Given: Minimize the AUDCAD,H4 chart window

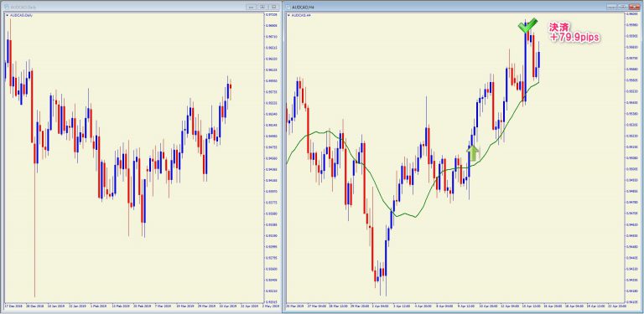Looking at the screenshot, I should [612, 7].
